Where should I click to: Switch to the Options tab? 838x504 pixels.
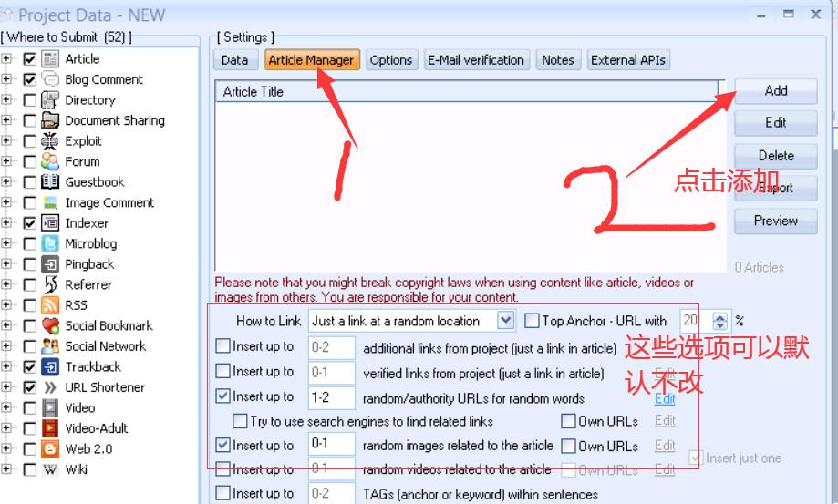(391, 60)
